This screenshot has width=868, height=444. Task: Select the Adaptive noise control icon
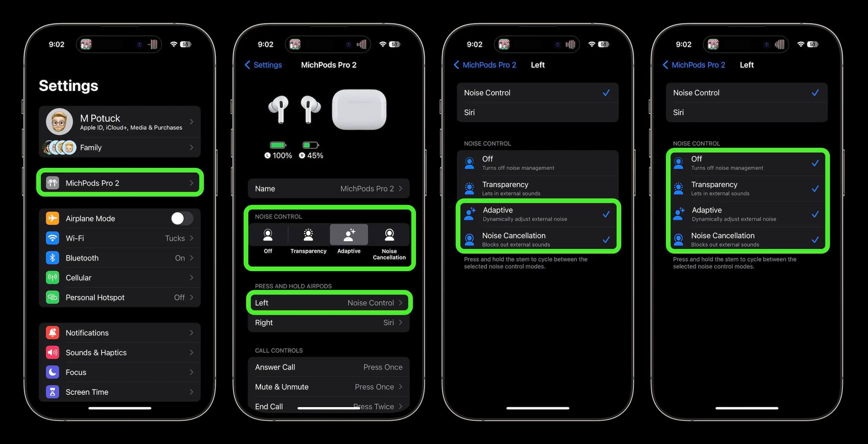click(348, 234)
